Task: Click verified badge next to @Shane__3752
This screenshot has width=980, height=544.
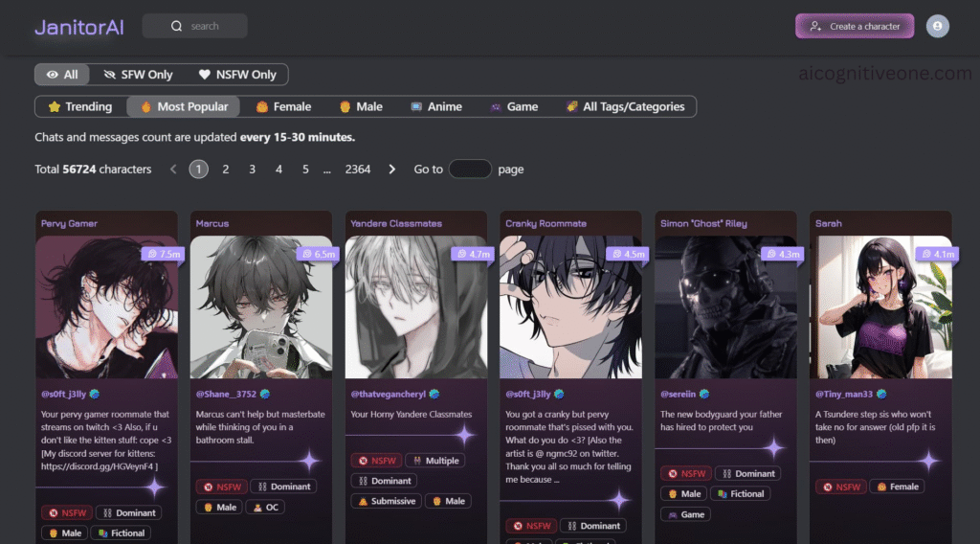Action: [265, 394]
